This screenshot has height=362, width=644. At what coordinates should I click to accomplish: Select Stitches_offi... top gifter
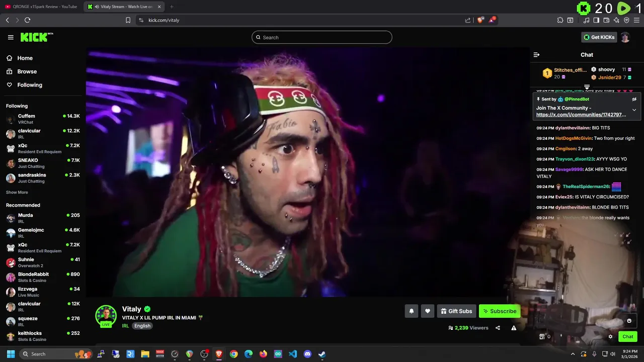(565, 73)
